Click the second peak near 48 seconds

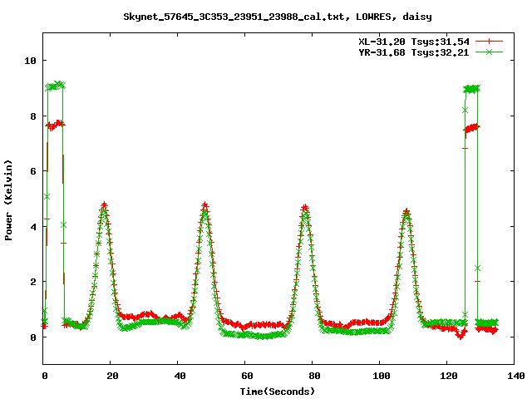[204, 205]
